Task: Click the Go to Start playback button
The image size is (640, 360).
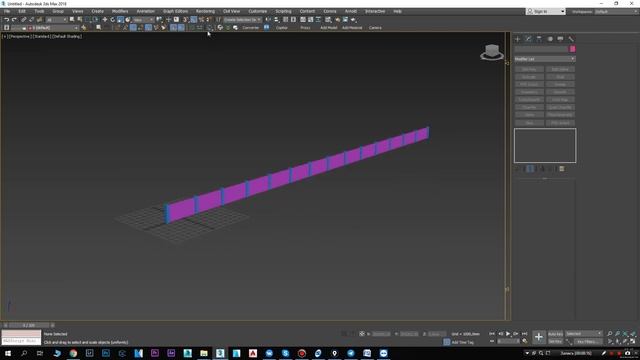Action: tap(492, 334)
